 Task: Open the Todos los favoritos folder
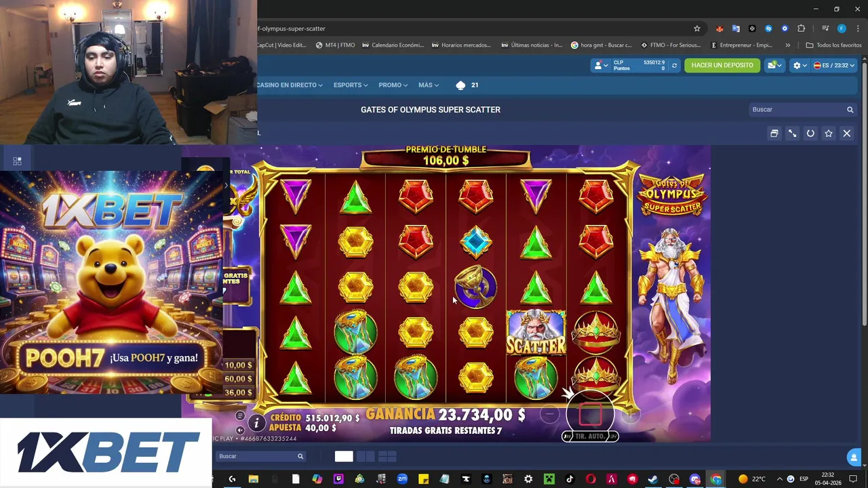[x=833, y=45]
